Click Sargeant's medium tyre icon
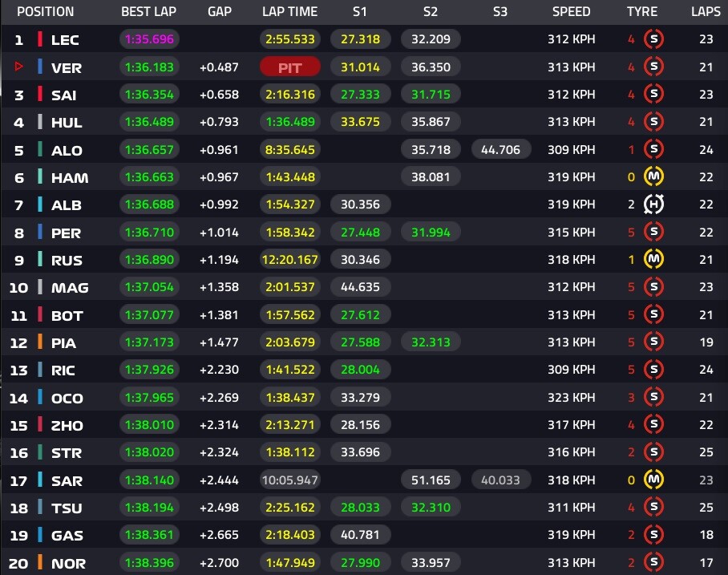This screenshot has height=575, width=728. click(653, 480)
